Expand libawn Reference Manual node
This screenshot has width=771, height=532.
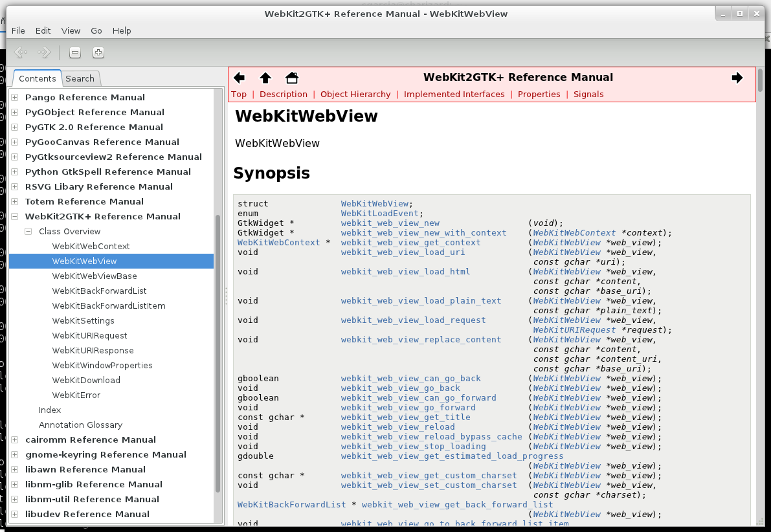15,470
